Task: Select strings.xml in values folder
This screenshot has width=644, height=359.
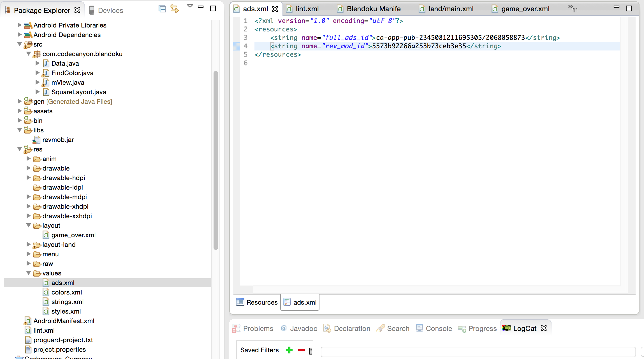Action: click(67, 302)
